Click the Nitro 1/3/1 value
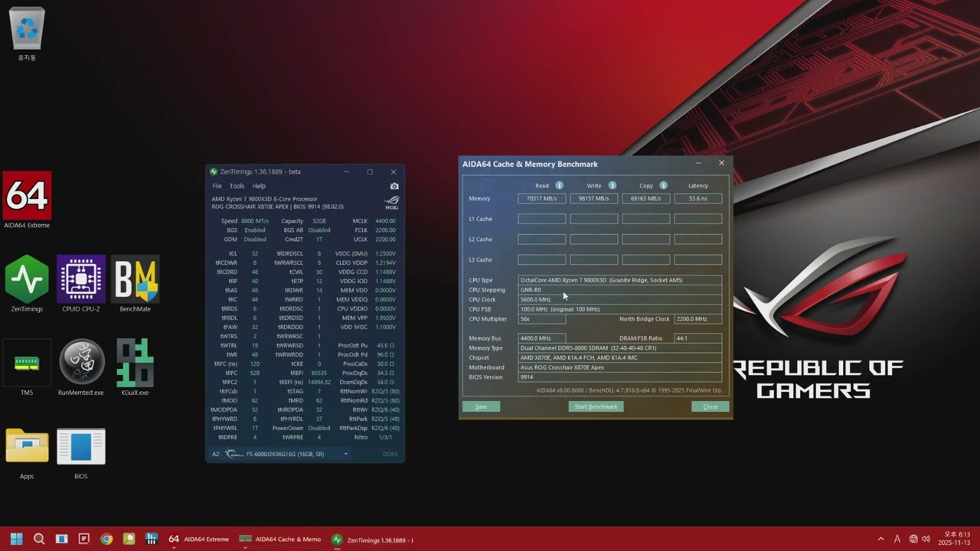Image resolution: width=980 pixels, height=551 pixels. click(x=386, y=437)
